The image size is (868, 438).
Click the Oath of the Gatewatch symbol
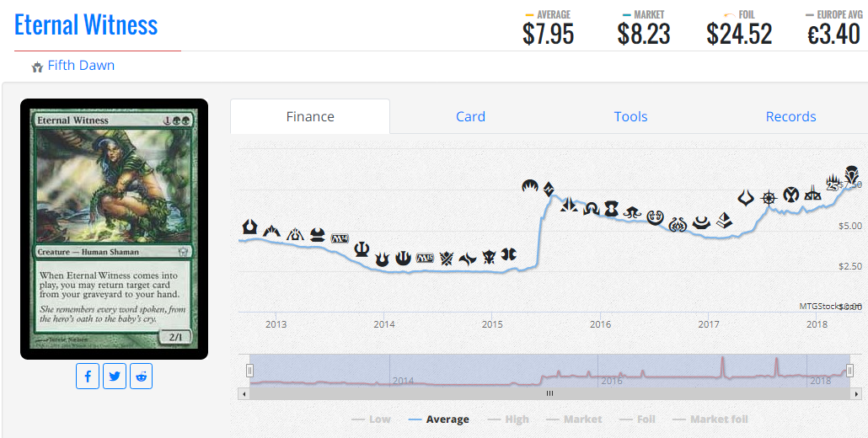(569, 206)
